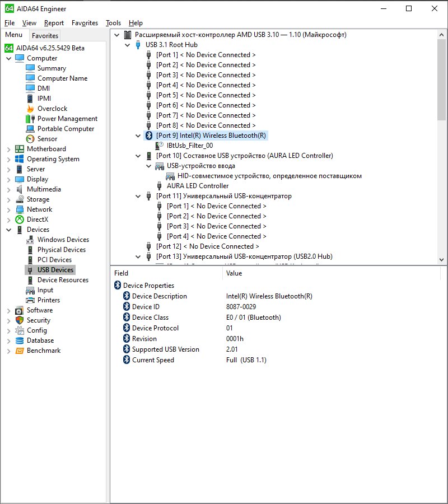Open the Database icon

coord(20,340)
